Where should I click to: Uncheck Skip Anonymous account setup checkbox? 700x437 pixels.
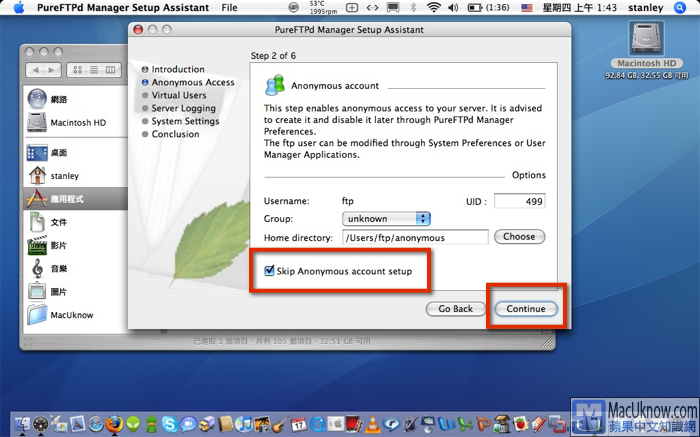(x=269, y=271)
